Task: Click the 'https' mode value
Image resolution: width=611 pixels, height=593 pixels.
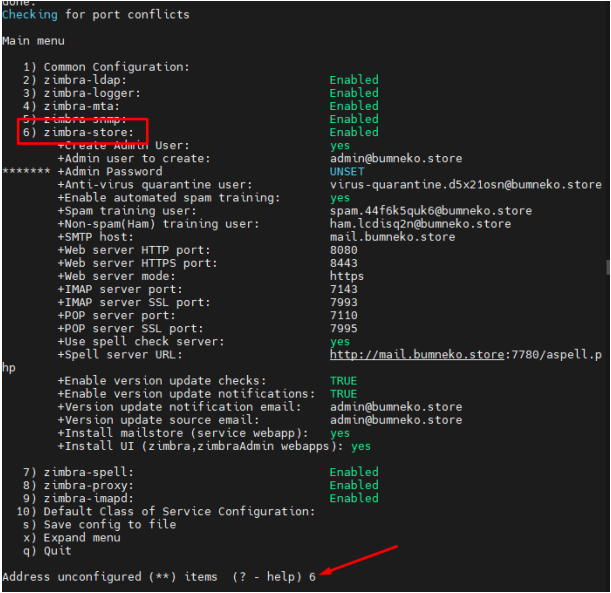Action: 347,277
